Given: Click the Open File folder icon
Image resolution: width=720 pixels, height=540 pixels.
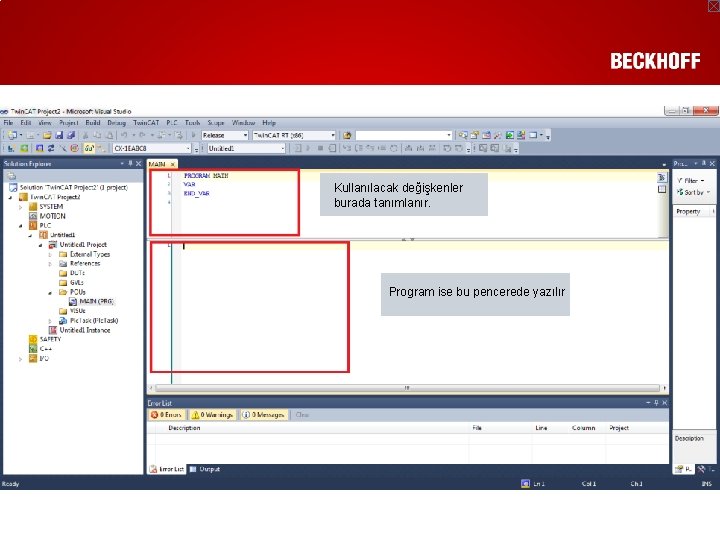Looking at the screenshot, I should [x=47, y=135].
